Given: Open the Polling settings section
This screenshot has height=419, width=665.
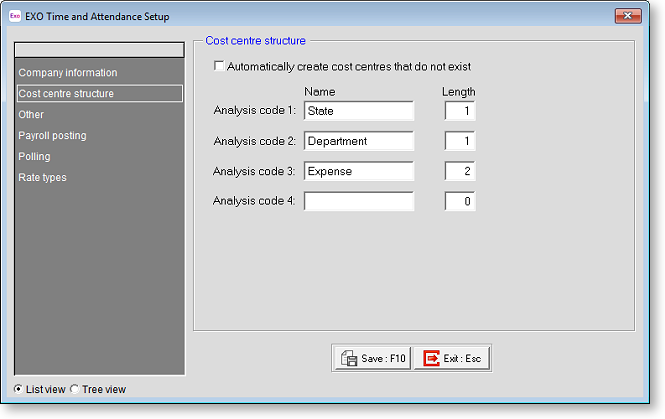Looking at the screenshot, I should [x=34, y=157].
